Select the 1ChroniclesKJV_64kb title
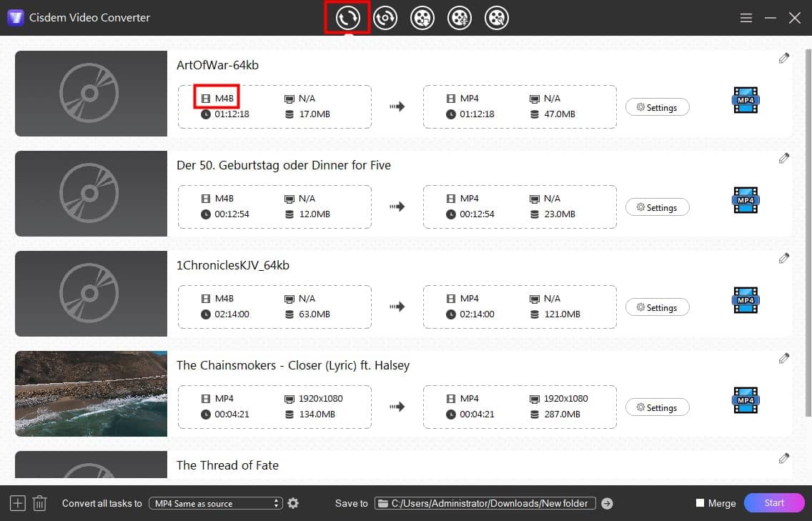The image size is (812, 521). pyautogui.click(x=233, y=265)
